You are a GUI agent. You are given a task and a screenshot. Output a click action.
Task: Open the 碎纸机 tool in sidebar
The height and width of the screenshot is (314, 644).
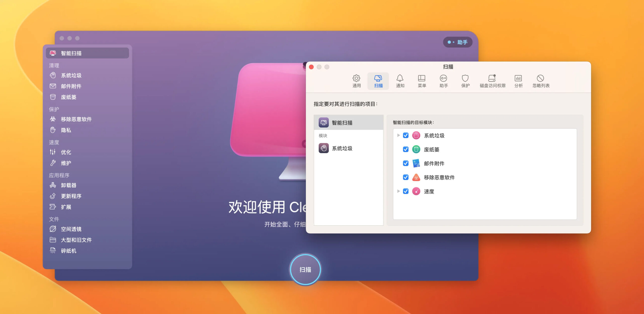[x=68, y=250]
